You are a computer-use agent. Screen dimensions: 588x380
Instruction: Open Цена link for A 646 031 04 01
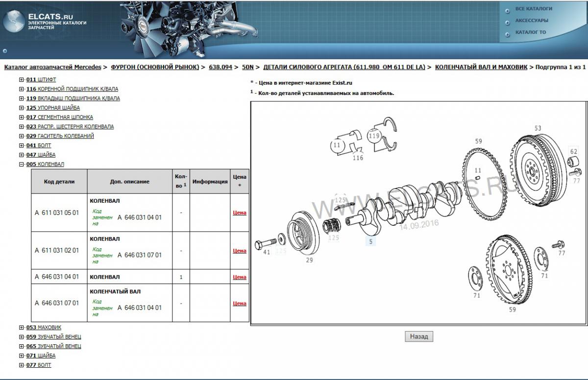tap(240, 277)
